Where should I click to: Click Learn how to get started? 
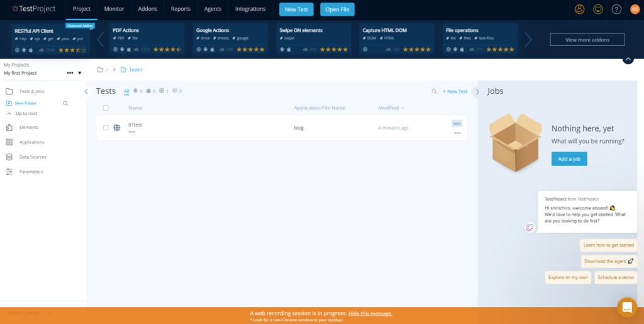pos(609,245)
